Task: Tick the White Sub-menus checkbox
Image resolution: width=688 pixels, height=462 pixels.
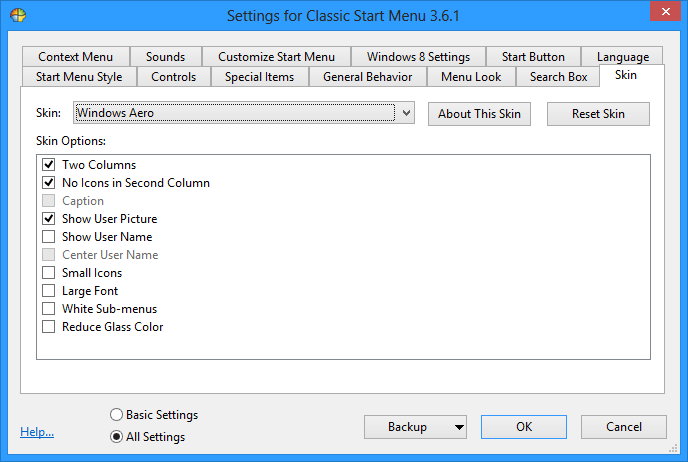Action: click(x=49, y=309)
